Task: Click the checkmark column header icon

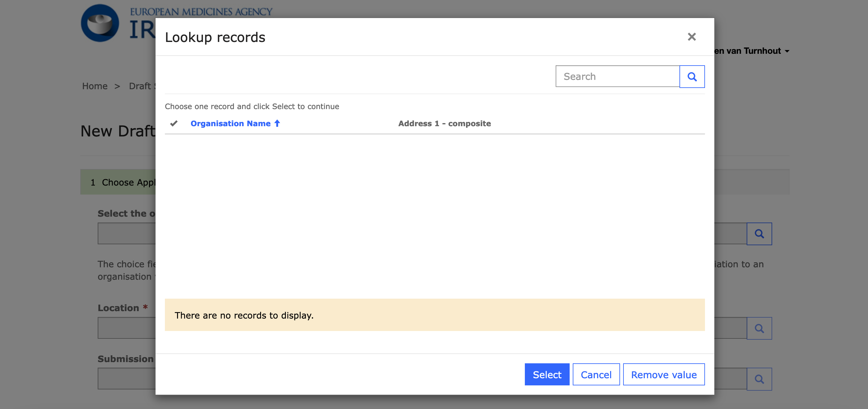Action: coord(174,124)
